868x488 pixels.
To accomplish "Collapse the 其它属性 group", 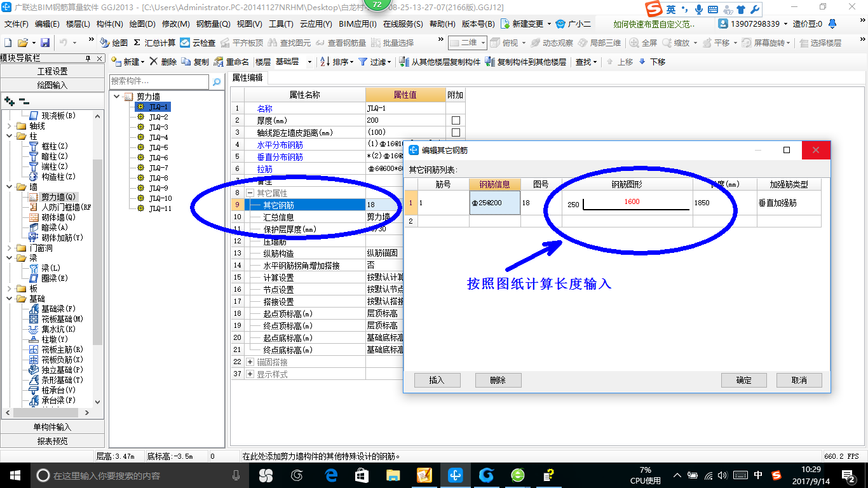I will click(250, 193).
